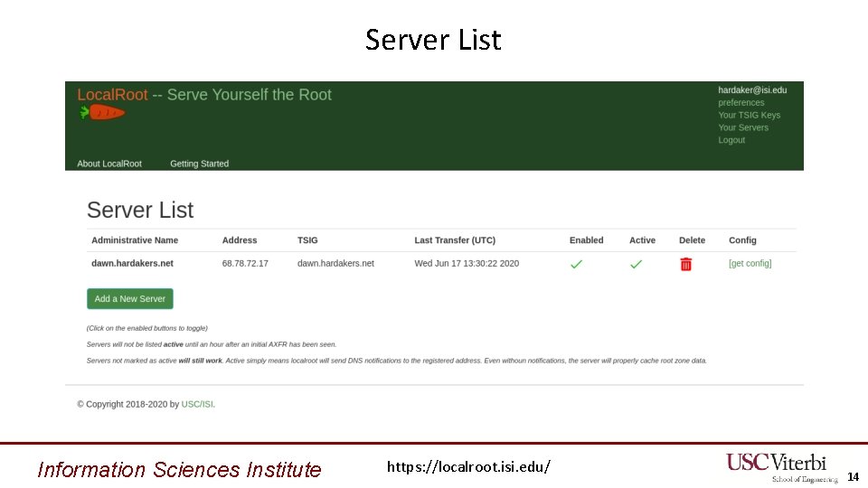The image size is (868, 488).
Task: Click the Last Transfer (UTC) column header
Action: tap(455, 240)
